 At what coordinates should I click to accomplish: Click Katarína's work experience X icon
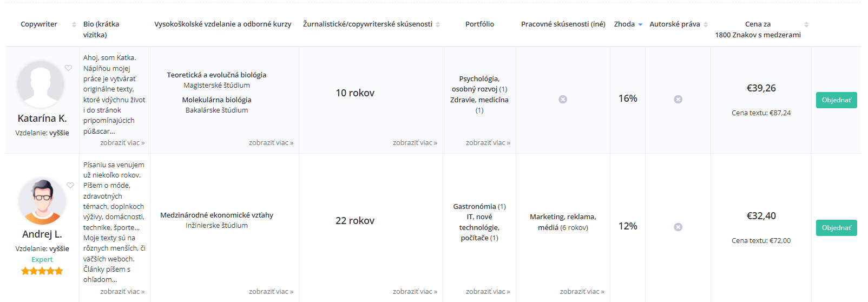tap(563, 99)
